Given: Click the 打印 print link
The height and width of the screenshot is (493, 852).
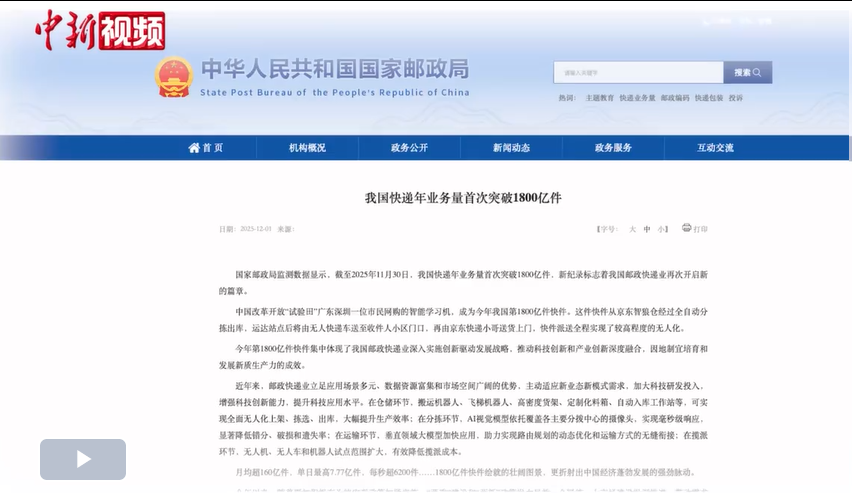Looking at the screenshot, I should [x=700, y=229].
